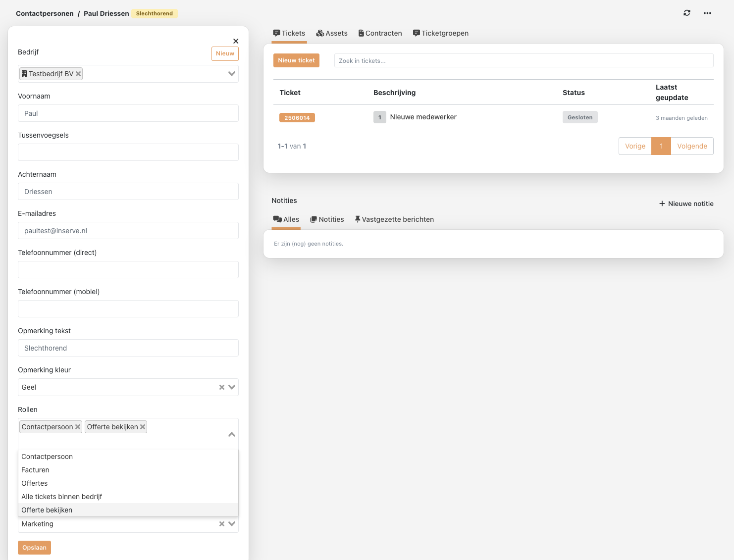The height and width of the screenshot is (560, 734).
Task: Click the Paul Driessen breadcrumb title
Action: [106, 13]
